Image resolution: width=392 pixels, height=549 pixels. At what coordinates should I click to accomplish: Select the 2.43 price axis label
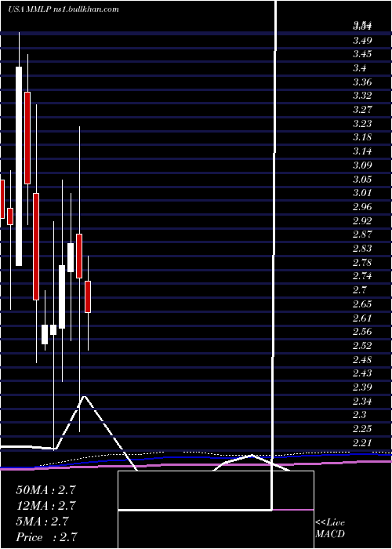(x=362, y=373)
